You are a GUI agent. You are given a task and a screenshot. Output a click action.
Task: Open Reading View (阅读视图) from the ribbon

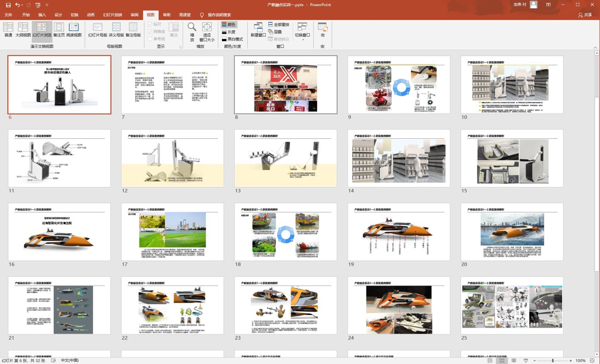click(x=74, y=30)
